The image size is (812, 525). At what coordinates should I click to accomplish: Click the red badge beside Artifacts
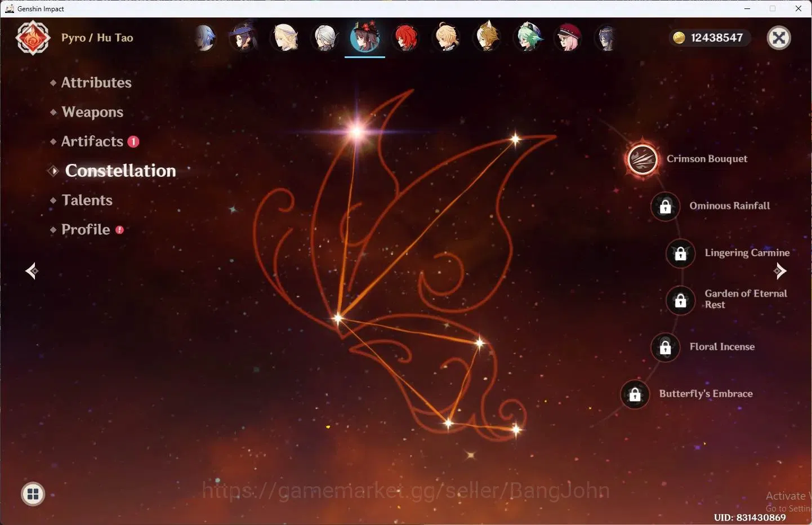[133, 141]
